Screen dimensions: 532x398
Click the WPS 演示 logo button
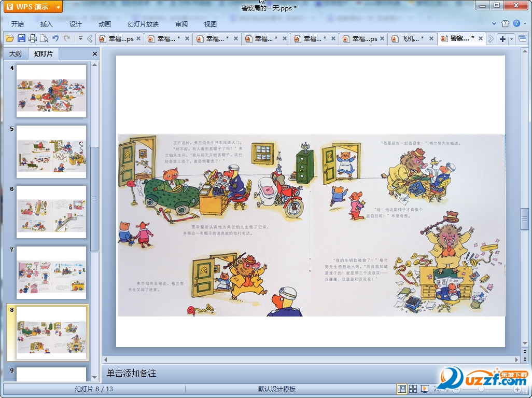(x=29, y=7)
